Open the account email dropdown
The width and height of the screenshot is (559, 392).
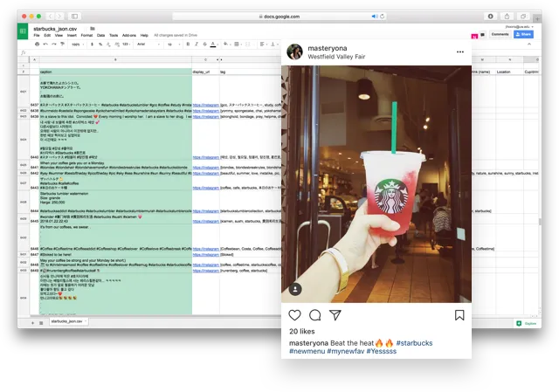click(519, 27)
